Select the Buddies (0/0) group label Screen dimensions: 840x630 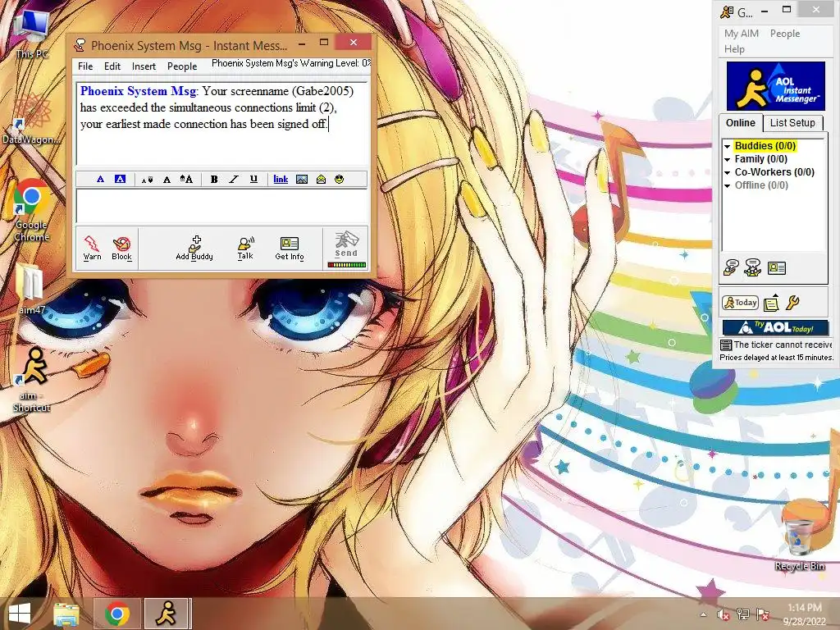[x=765, y=146]
